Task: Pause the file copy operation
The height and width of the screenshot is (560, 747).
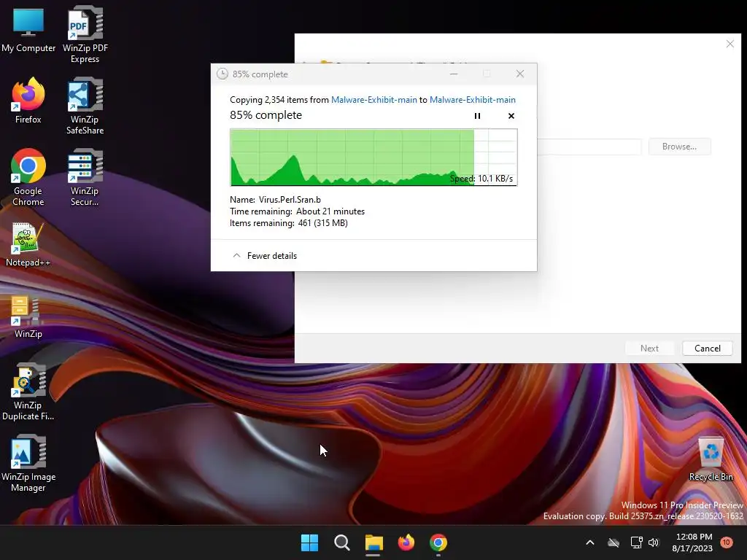Action: pos(477,116)
